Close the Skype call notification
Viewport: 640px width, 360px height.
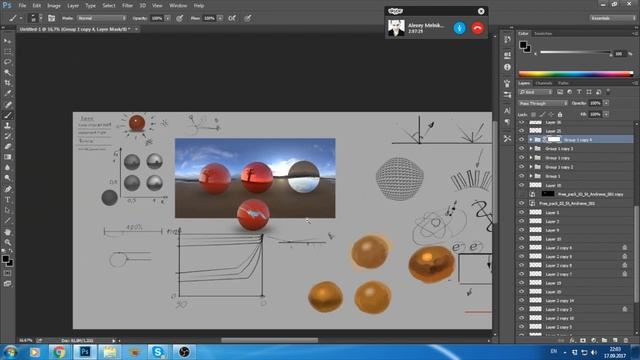(481, 11)
